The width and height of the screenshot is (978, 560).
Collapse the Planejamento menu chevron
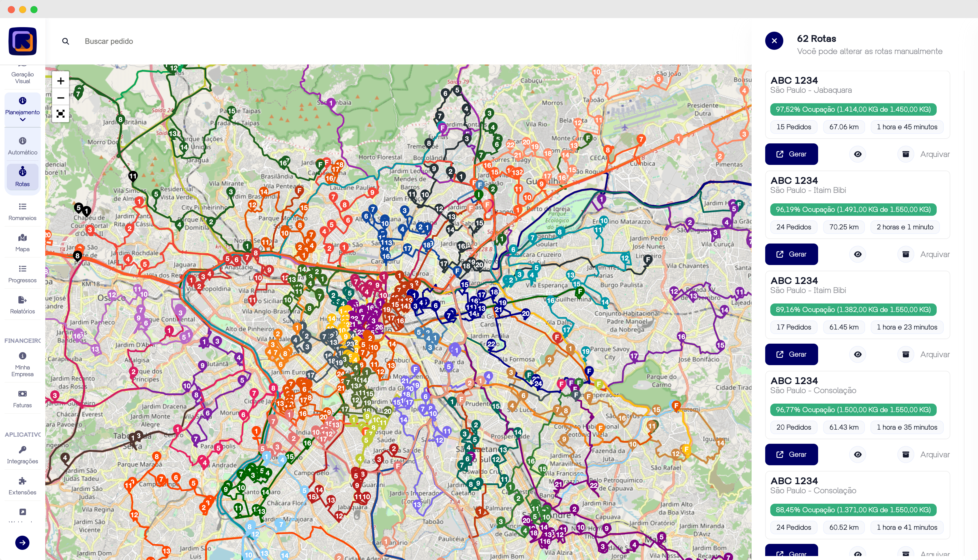coord(22,120)
